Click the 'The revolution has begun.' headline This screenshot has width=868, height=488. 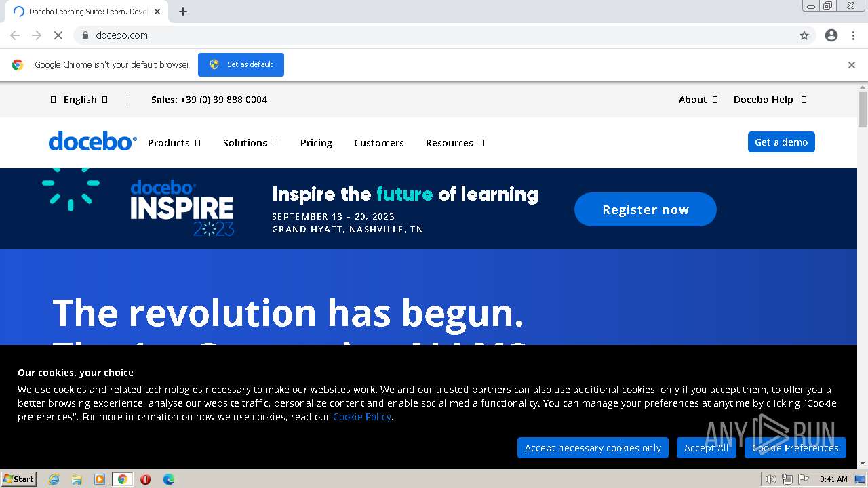point(288,313)
